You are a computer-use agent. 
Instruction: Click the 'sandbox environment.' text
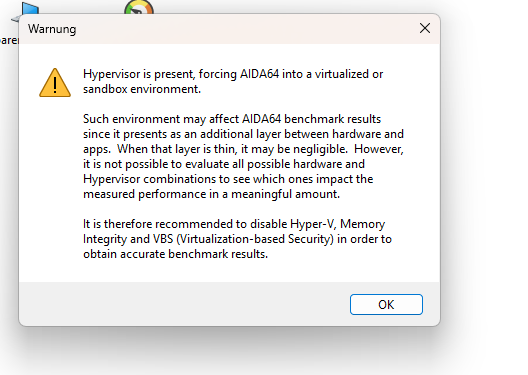pos(142,89)
